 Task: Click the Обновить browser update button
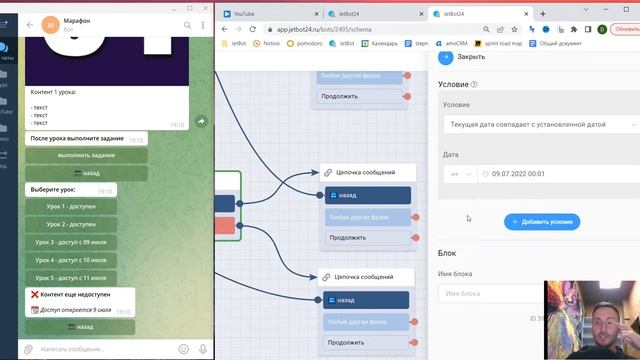click(x=625, y=29)
